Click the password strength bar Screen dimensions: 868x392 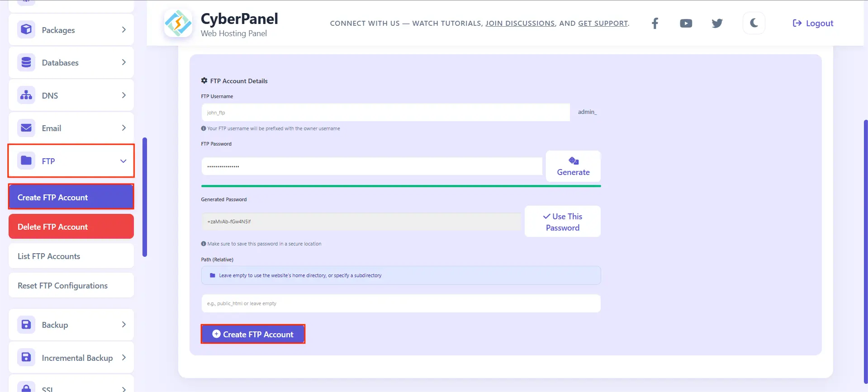[x=401, y=186]
